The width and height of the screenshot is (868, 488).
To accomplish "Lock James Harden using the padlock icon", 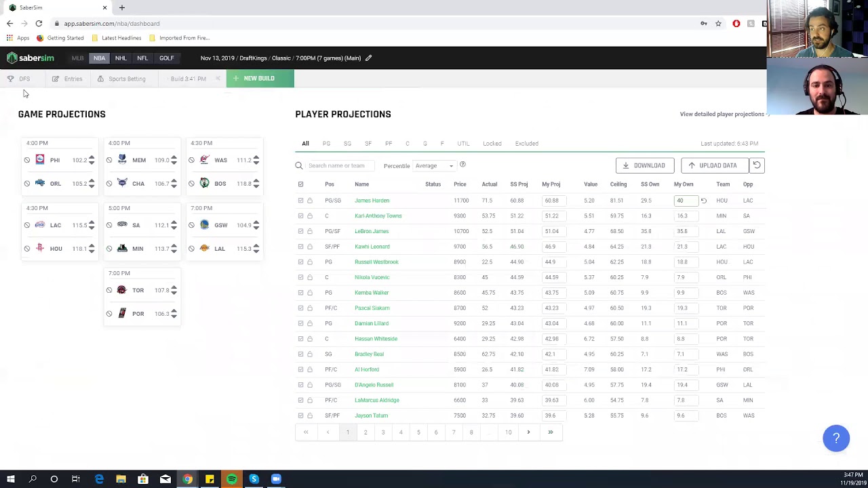I will (x=310, y=201).
